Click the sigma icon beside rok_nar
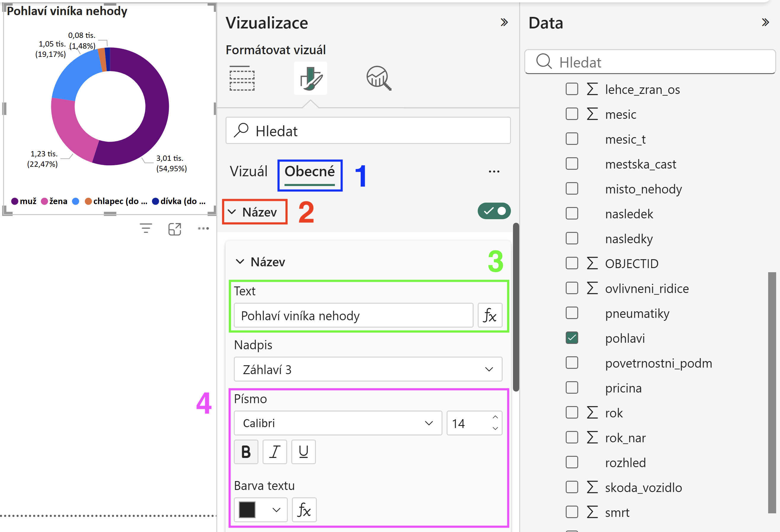The image size is (780, 532). point(592,438)
